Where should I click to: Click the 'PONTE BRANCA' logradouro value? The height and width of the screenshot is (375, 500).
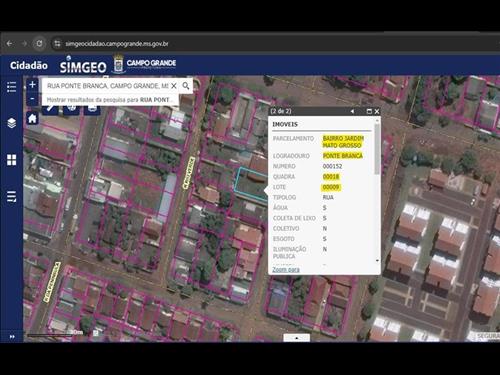(x=342, y=156)
